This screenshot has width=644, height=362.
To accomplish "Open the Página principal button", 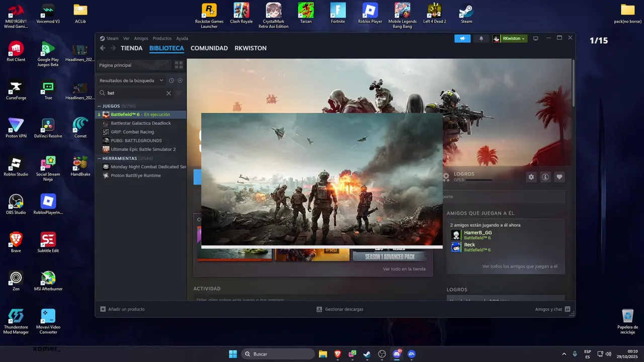I will 133,65.
